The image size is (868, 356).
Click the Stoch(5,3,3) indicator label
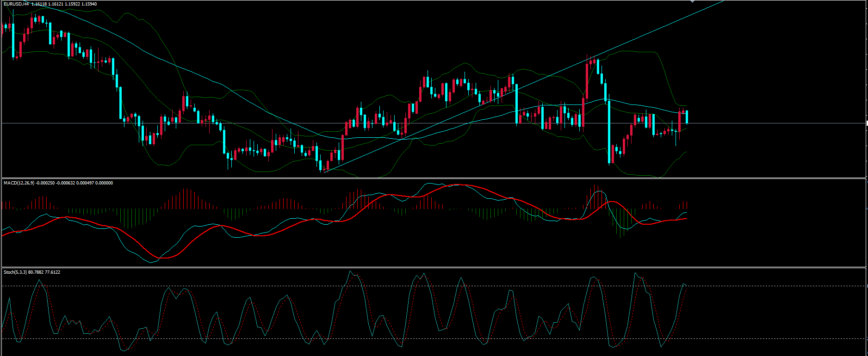tap(15, 272)
